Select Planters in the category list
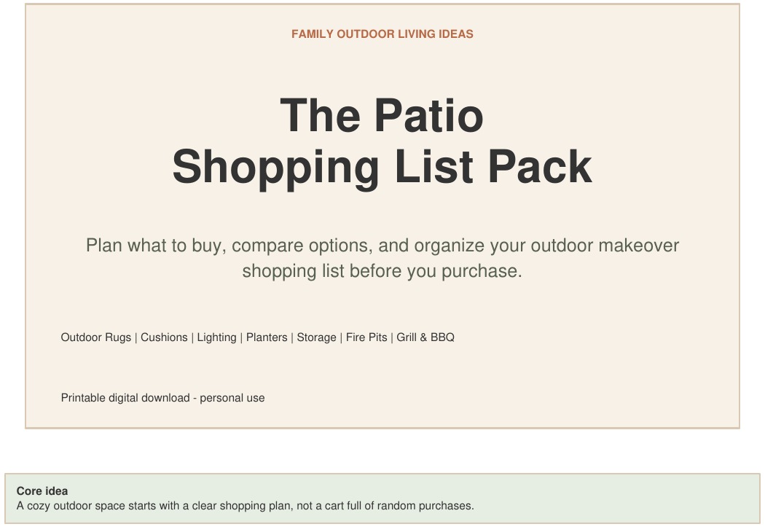The height and width of the screenshot is (532, 765). 267,337
